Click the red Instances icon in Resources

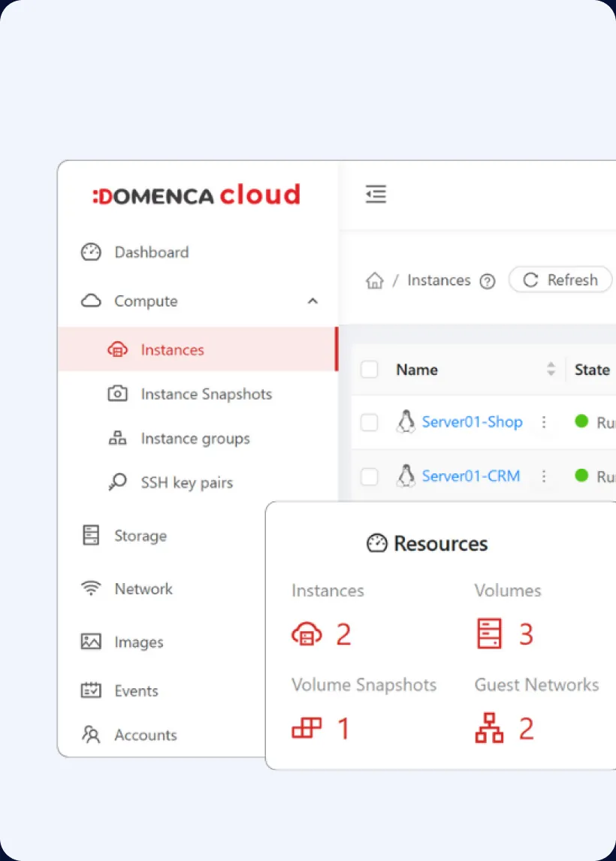point(306,633)
